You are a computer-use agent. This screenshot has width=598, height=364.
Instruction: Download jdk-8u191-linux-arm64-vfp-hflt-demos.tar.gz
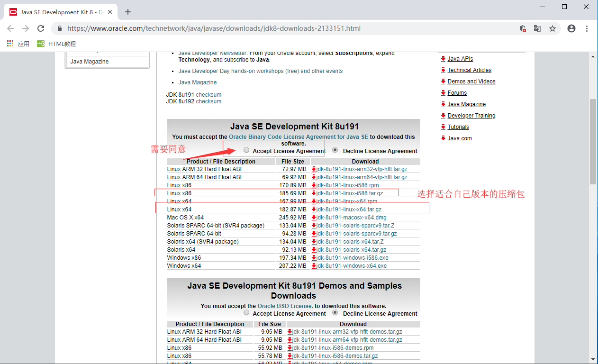tap(347, 340)
